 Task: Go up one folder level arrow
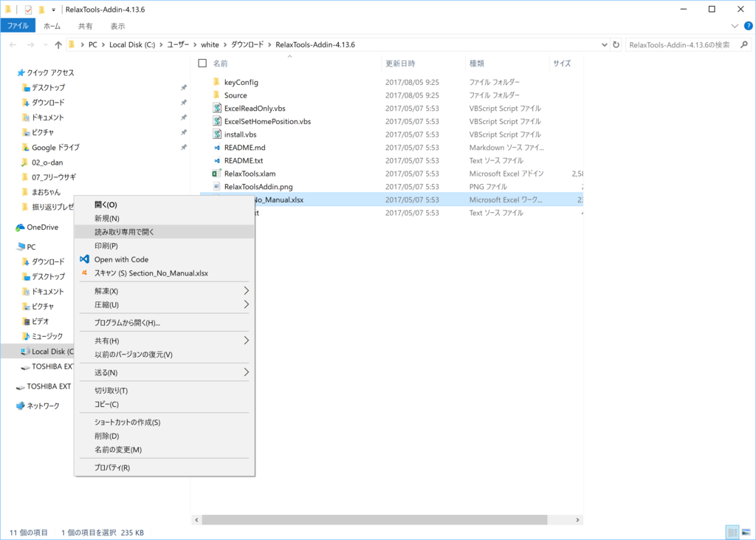[x=58, y=45]
